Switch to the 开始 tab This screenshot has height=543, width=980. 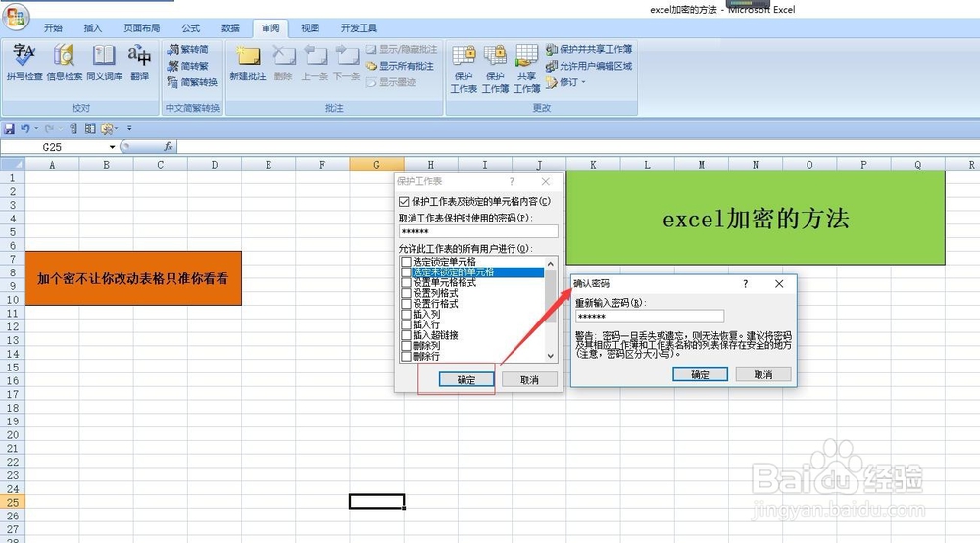53,28
